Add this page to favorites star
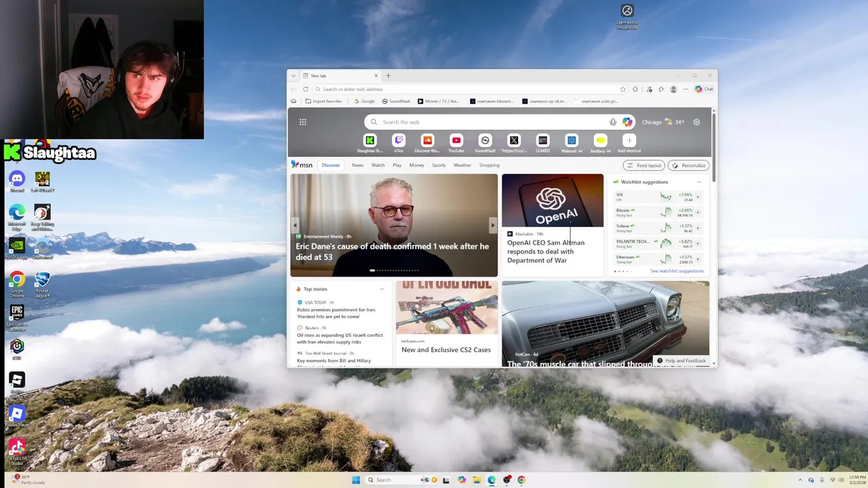 623,89
